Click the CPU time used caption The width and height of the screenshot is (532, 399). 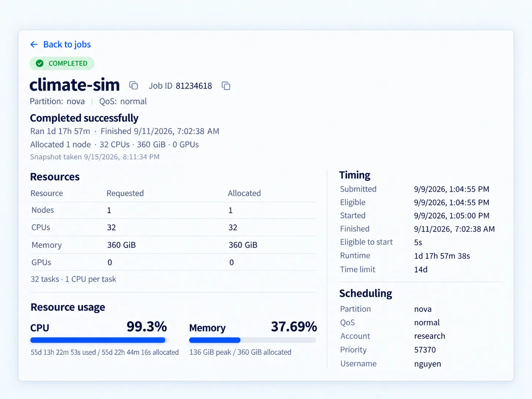(x=105, y=352)
